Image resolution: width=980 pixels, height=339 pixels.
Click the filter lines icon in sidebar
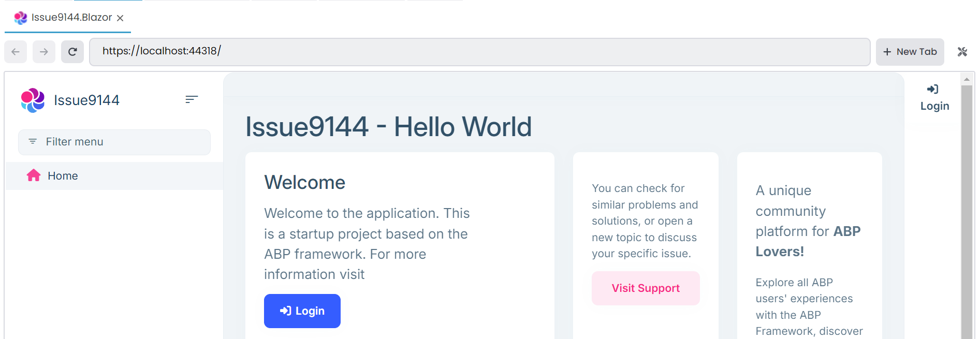(x=33, y=141)
